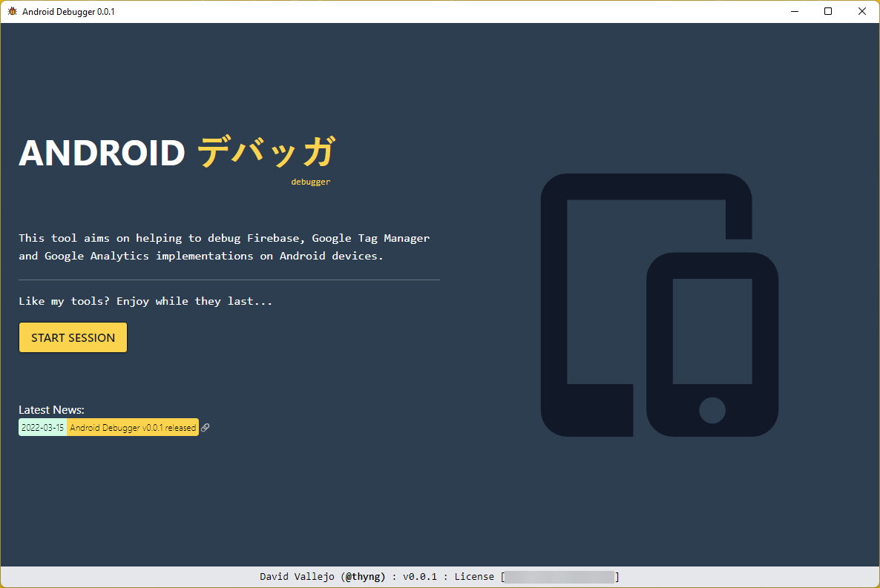Select the 2022-03-15 date badge
This screenshot has width=880, height=588.
click(42, 428)
